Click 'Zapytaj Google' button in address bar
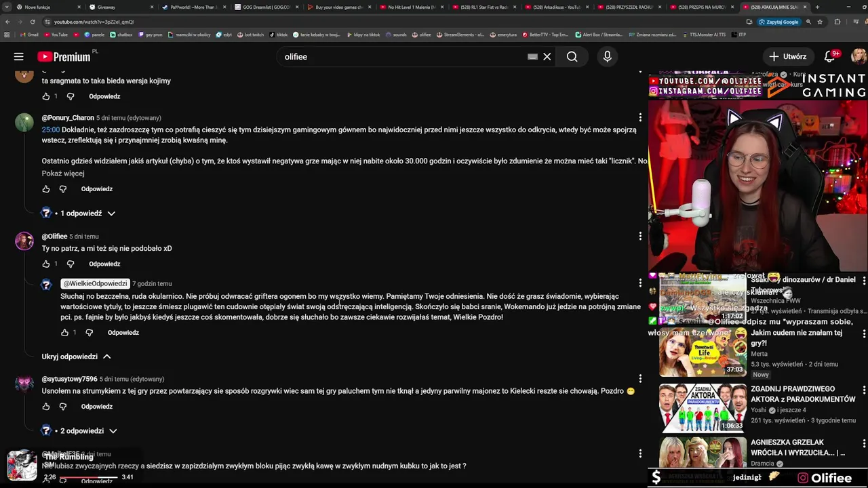868x488 pixels. pos(778,22)
